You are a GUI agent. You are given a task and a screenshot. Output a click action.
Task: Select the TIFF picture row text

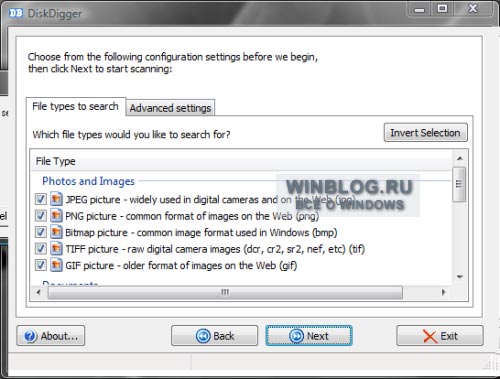(x=215, y=249)
